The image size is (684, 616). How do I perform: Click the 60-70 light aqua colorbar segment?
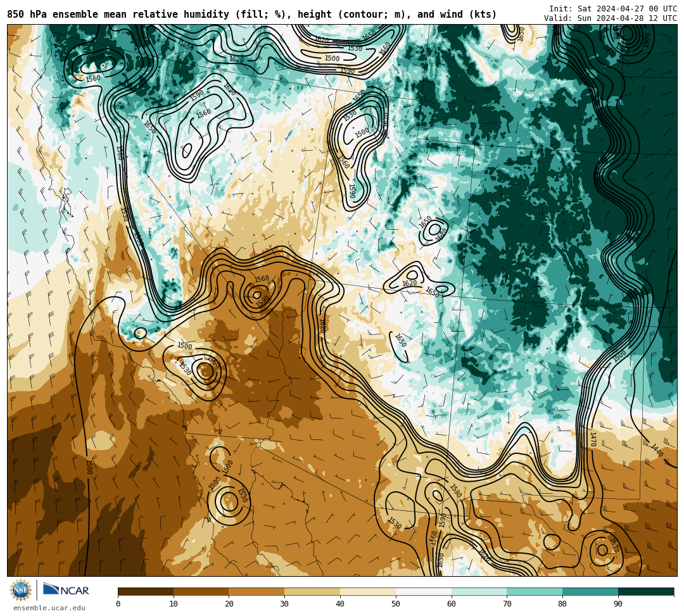pos(479,591)
